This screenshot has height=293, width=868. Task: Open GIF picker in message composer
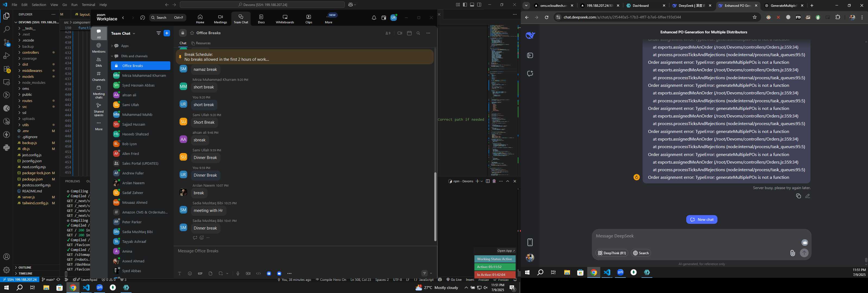click(200, 273)
